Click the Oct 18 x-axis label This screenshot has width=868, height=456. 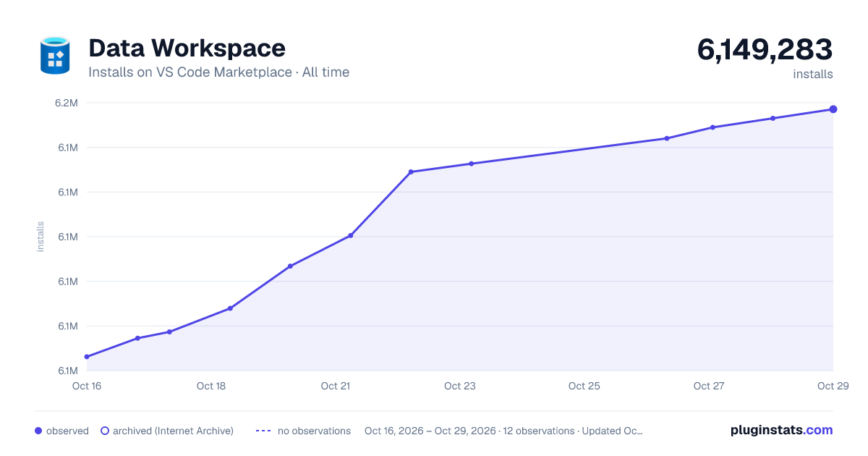tap(211, 386)
